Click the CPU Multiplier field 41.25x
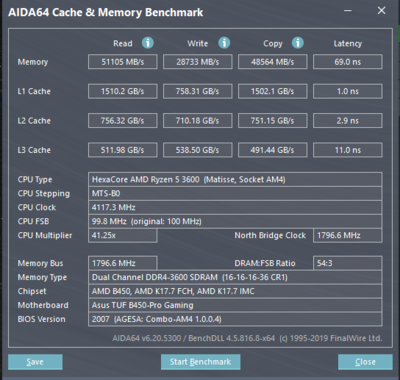Screen dimensions: 400x380 coord(123,235)
